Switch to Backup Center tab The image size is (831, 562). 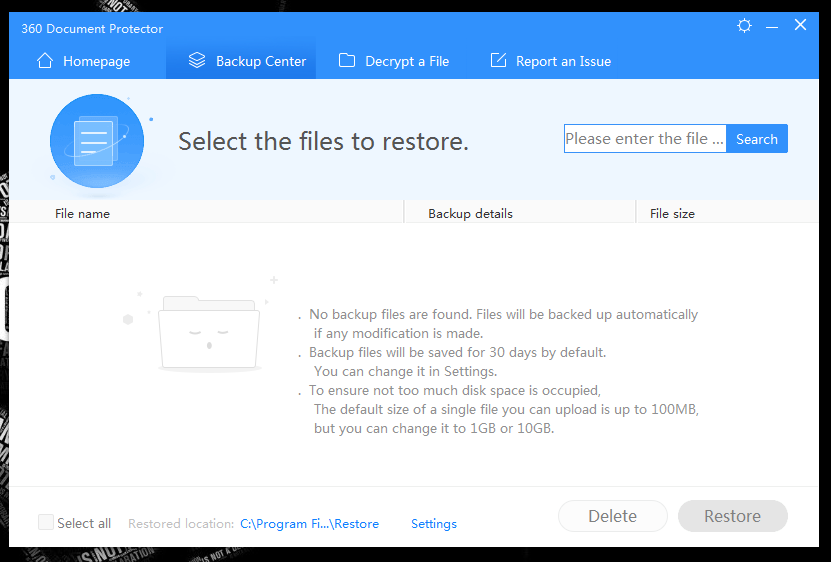241,62
